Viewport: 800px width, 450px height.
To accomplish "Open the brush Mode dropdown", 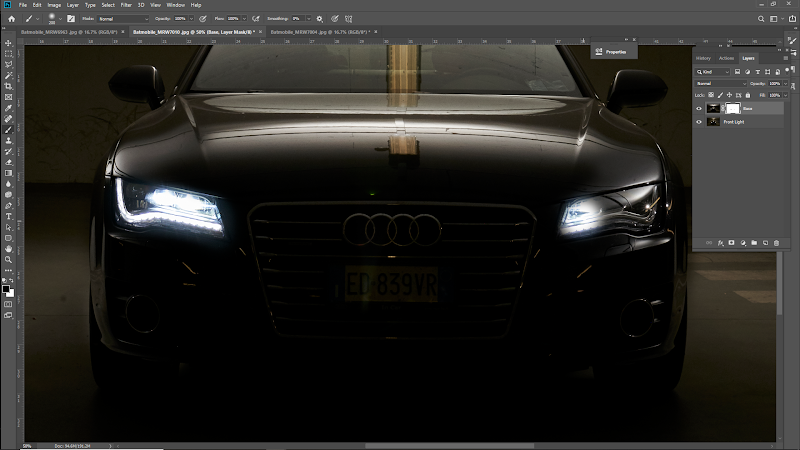I will [122, 19].
